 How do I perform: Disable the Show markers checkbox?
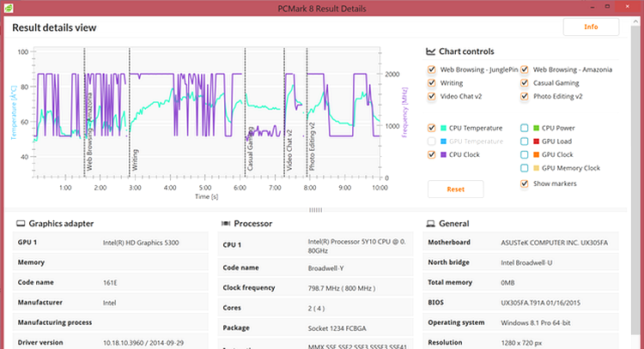click(x=524, y=184)
